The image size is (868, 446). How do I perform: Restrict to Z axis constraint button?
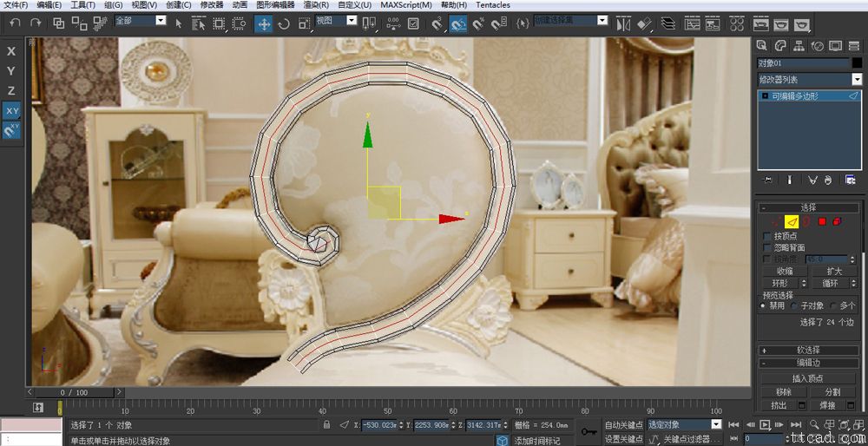(x=11, y=91)
